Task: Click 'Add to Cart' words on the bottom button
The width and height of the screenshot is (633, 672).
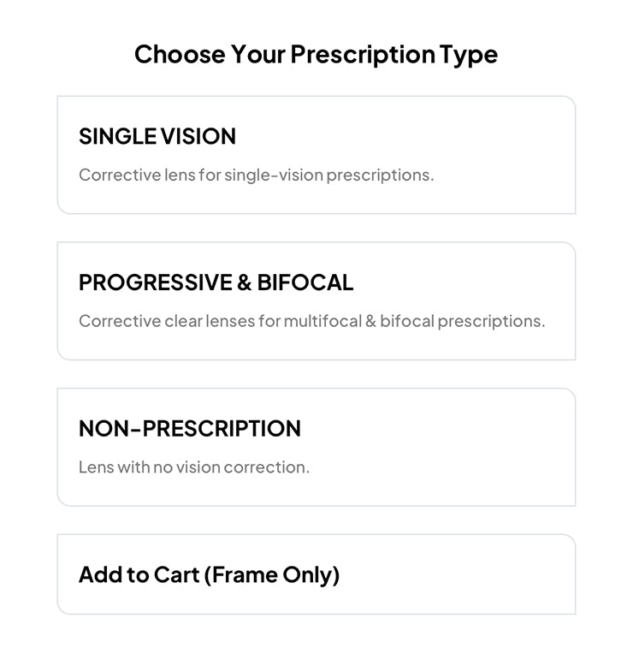Action: click(x=139, y=574)
